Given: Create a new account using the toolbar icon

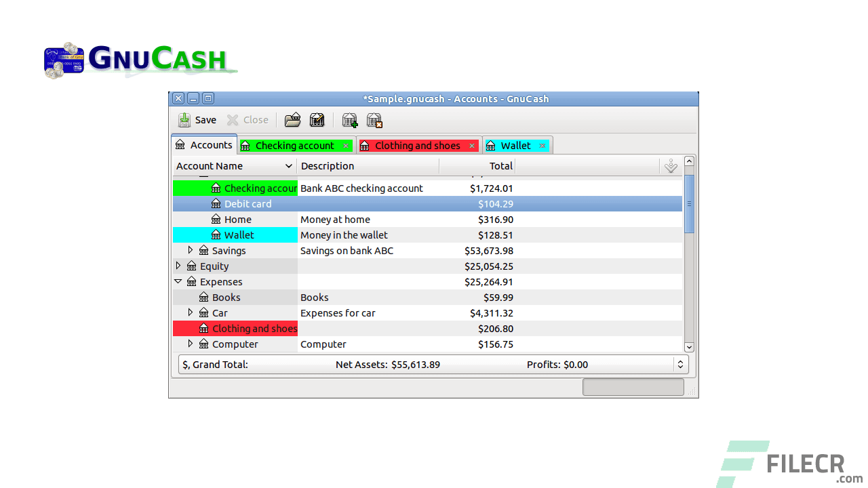Looking at the screenshot, I should click(x=349, y=120).
